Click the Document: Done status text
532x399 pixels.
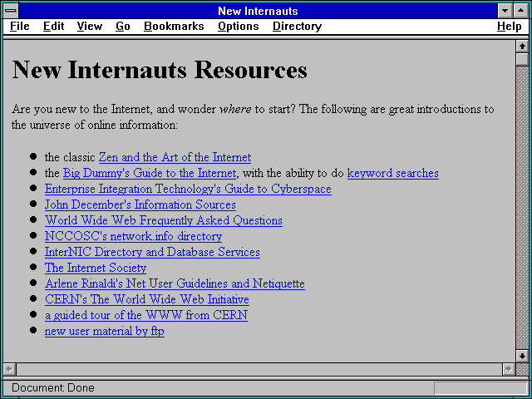pyautogui.click(x=53, y=388)
